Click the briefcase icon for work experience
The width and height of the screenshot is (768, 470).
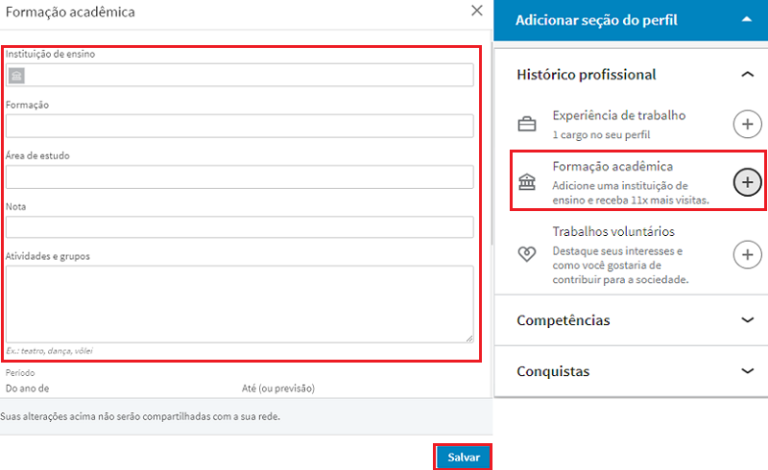526,125
